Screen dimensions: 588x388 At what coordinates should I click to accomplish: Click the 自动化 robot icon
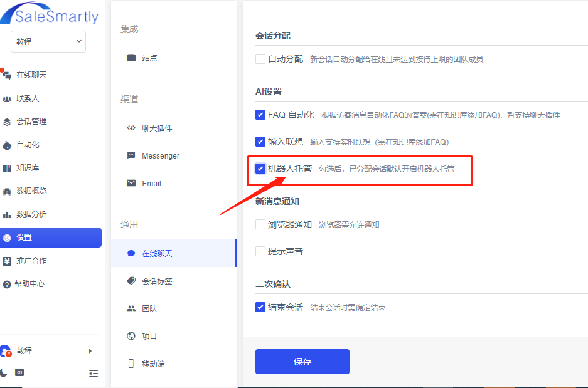[7, 145]
